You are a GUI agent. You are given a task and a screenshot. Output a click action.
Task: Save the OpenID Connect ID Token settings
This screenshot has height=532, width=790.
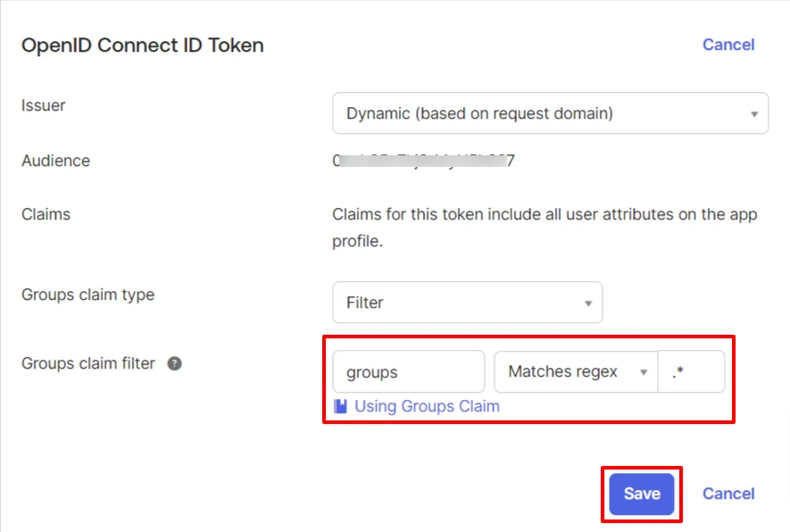coord(640,494)
